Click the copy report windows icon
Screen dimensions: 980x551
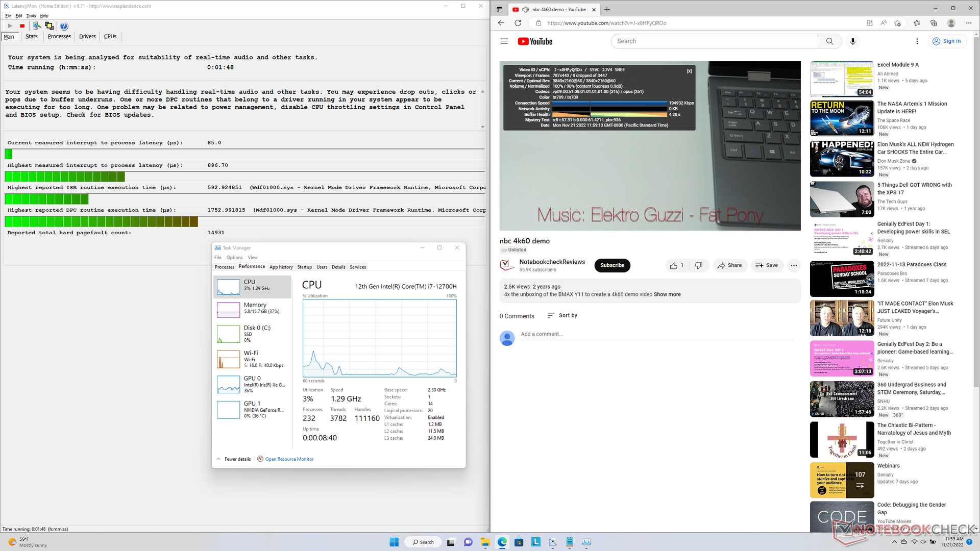click(49, 26)
